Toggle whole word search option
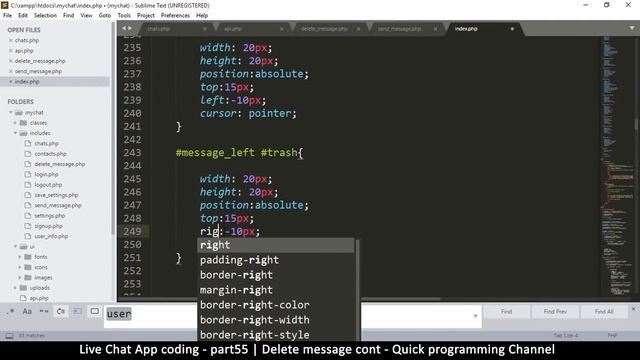The image size is (640, 360). pyautogui.click(x=44, y=311)
